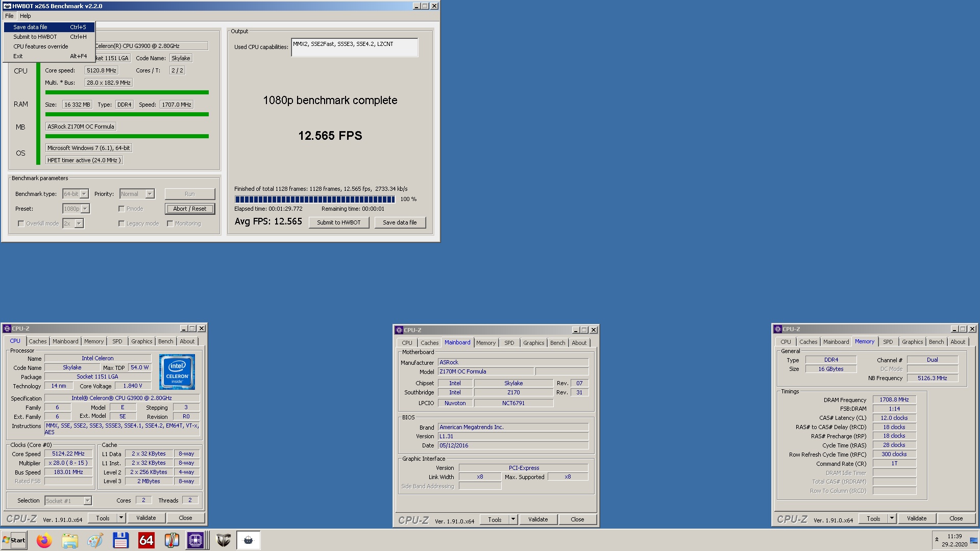The image size is (980, 551).
Task: Switch to the HWBOT x265 taskbar button
Action: pos(249,540)
